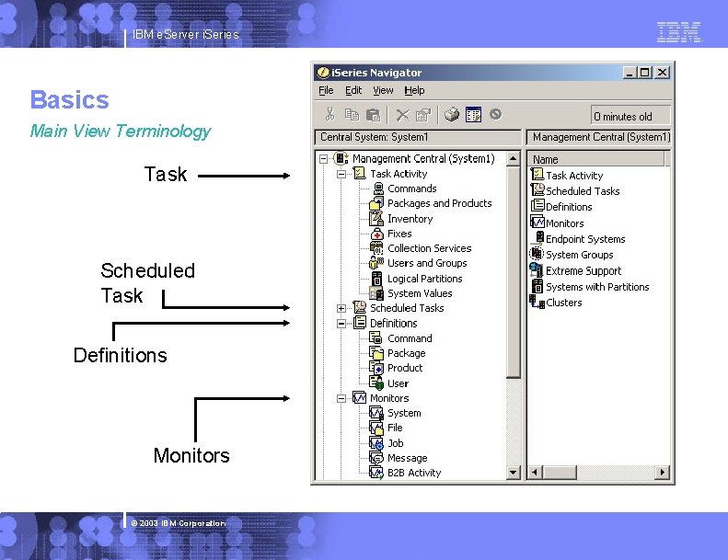Collapse the Task Activity tree node
The image size is (728, 560).
(x=341, y=174)
